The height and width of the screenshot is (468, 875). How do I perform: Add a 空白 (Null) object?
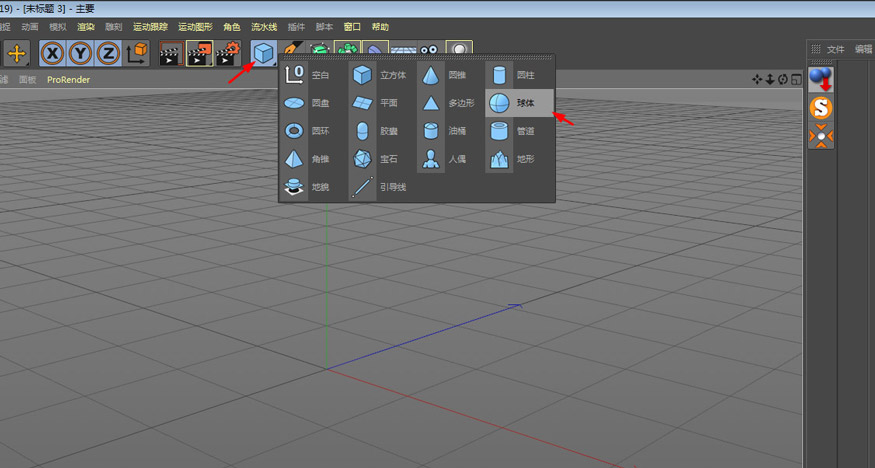point(310,75)
